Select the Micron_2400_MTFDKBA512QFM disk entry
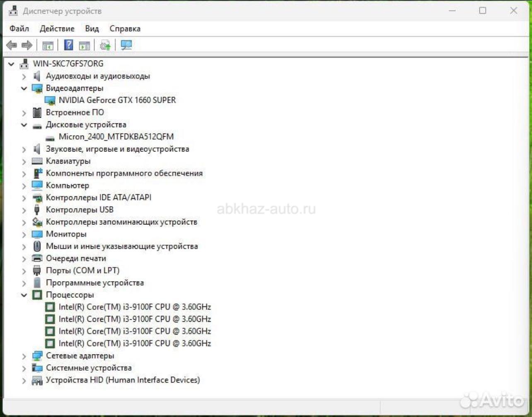 [x=116, y=137]
